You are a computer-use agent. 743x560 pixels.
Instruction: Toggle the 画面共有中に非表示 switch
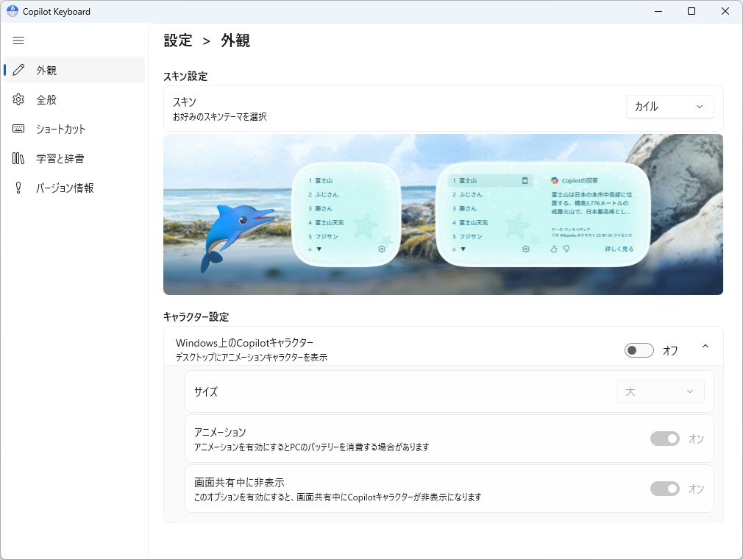coord(665,489)
